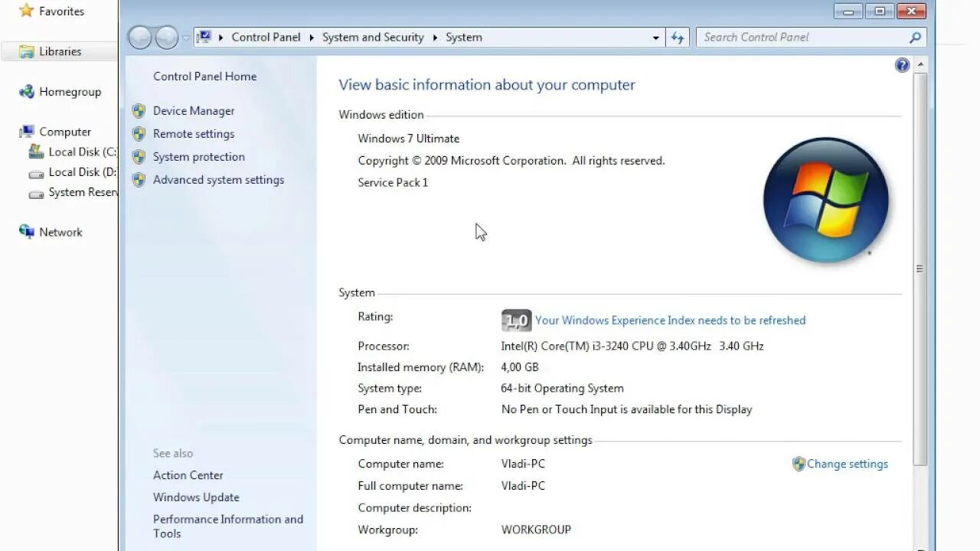Open Device Manager link
Viewport: 980px width, 551px height.
[x=194, y=111]
